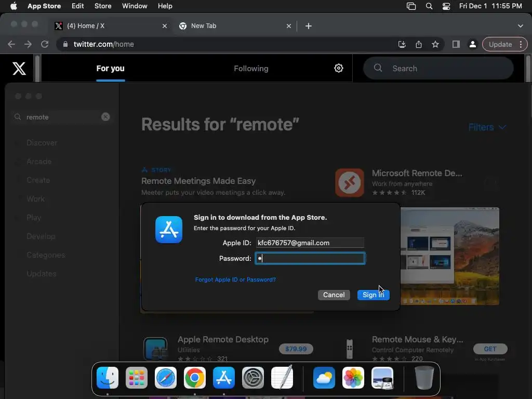Click the install app icon in address bar
The width and height of the screenshot is (532, 399).
coord(402,44)
